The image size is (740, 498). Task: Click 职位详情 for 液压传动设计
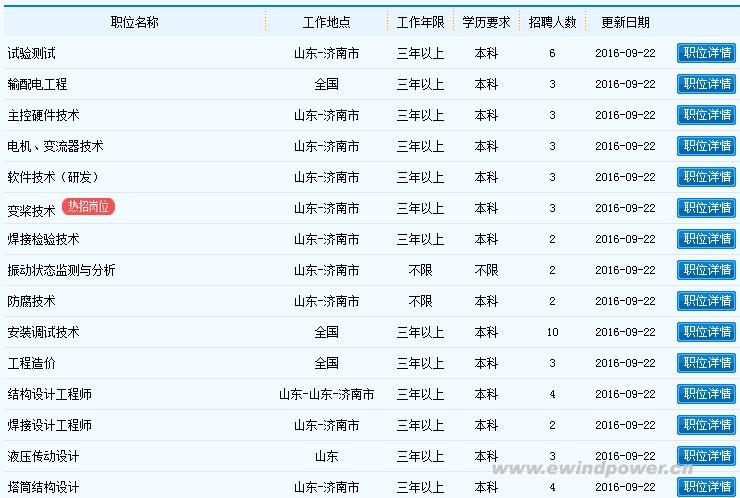706,456
